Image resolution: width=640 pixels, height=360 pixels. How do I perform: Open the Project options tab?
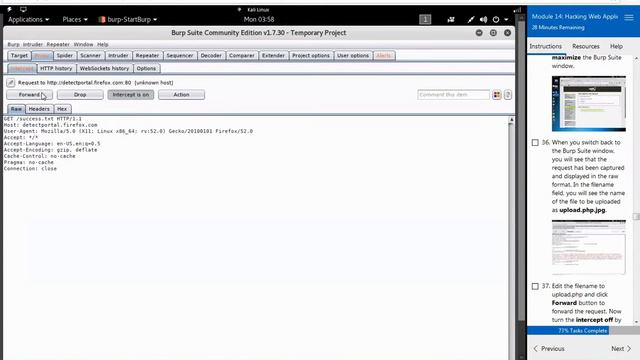[311, 56]
